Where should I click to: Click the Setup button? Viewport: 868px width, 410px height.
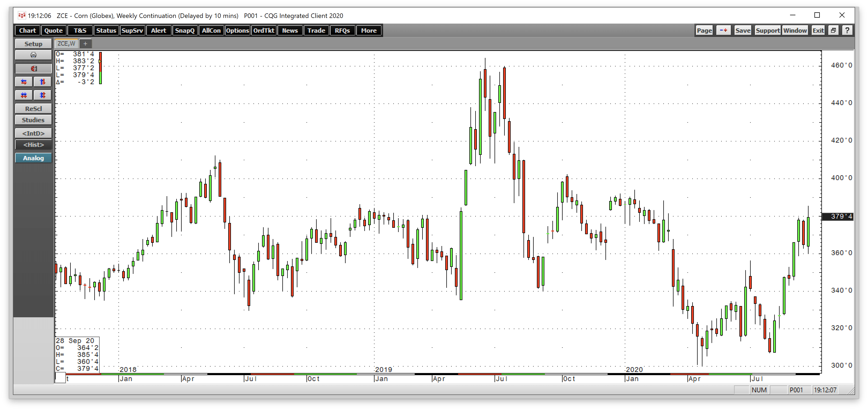[33, 44]
